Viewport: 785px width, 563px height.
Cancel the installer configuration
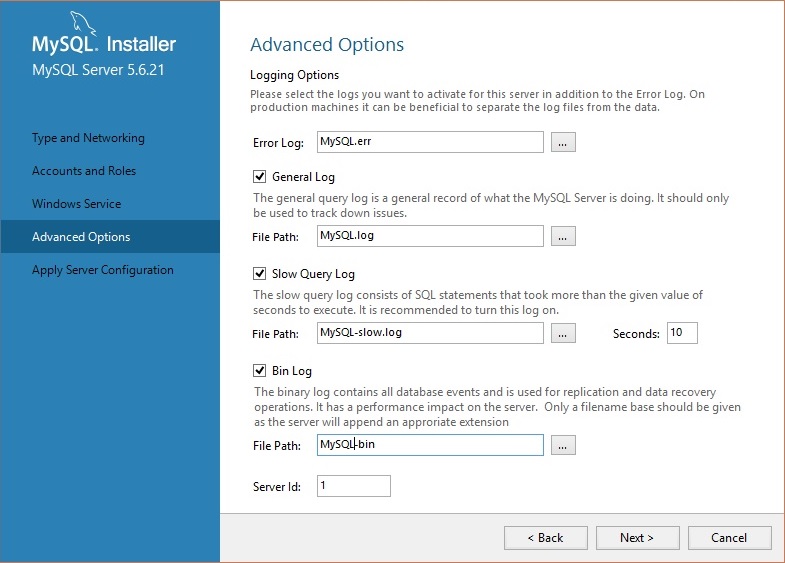[x=729, y=538]
